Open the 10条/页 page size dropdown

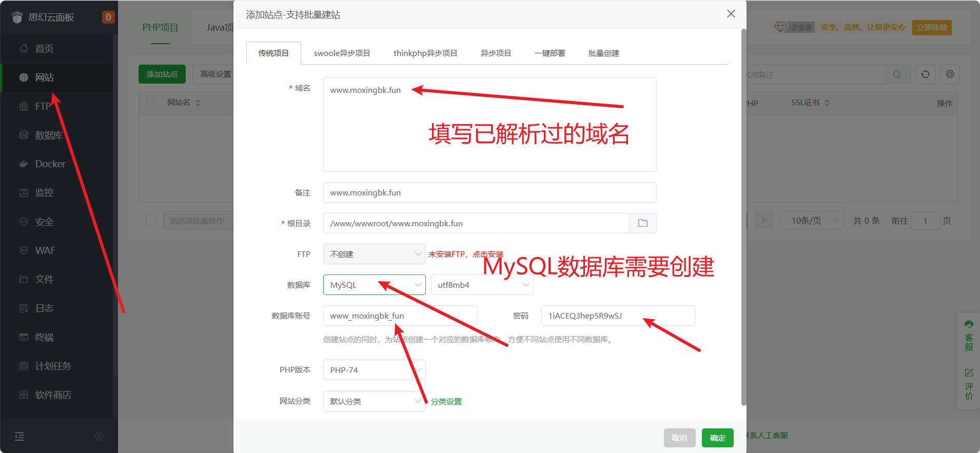point(812,221)
